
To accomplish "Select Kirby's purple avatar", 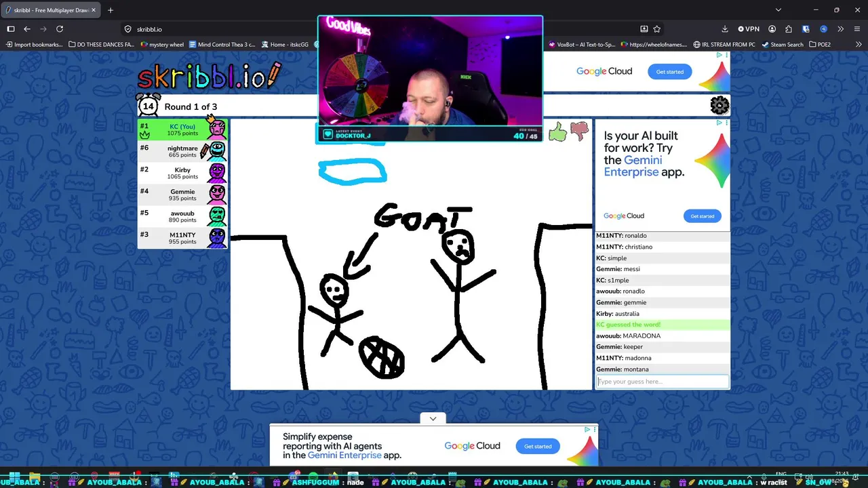I will point(217,172).
